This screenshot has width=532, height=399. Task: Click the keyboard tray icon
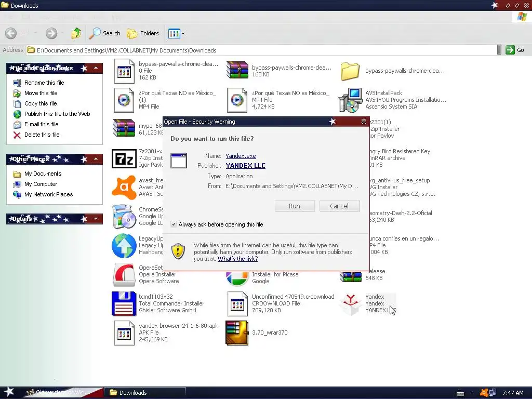[x=460, y=393]
